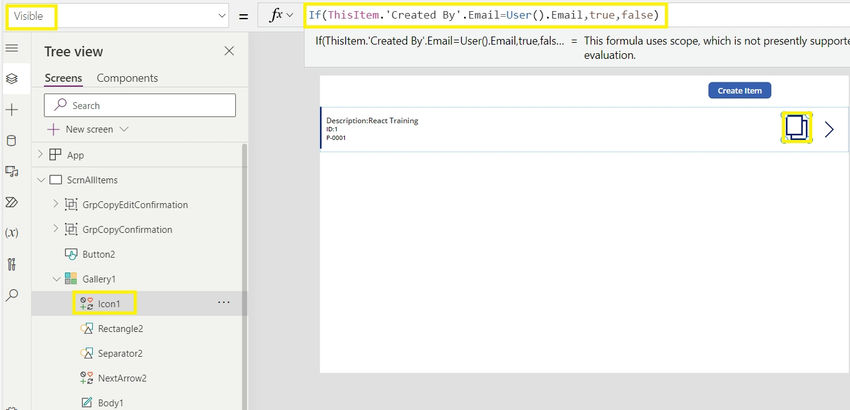Click the Insert plus icon in the left rail
This screenshot has height=410, width=850.
(11, 110)
